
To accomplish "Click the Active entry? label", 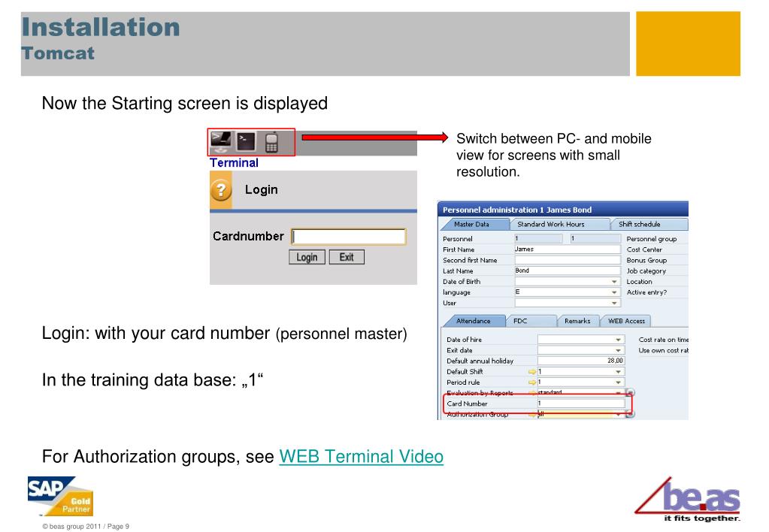I will (646, 292).
